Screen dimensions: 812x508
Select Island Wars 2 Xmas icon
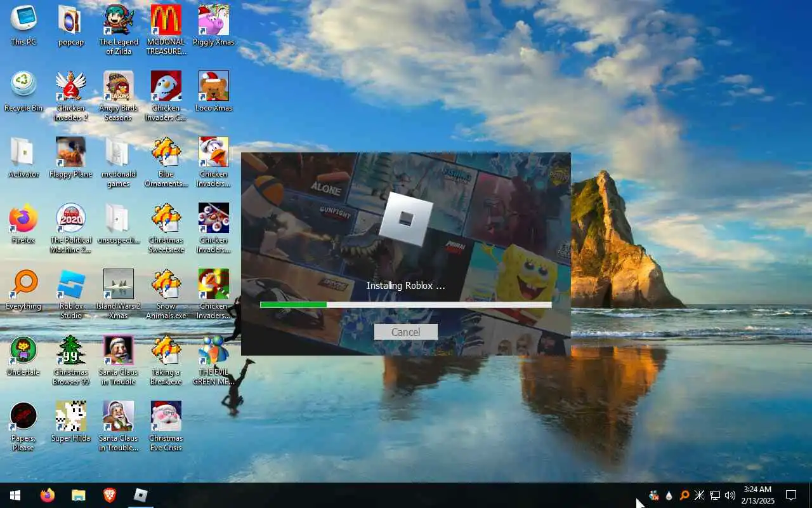click(119, 294)
